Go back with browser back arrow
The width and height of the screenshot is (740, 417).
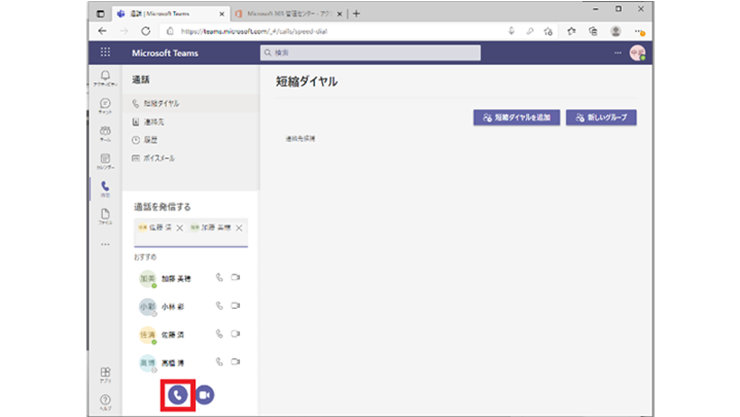pyautogui.click(x=102, y=31)
